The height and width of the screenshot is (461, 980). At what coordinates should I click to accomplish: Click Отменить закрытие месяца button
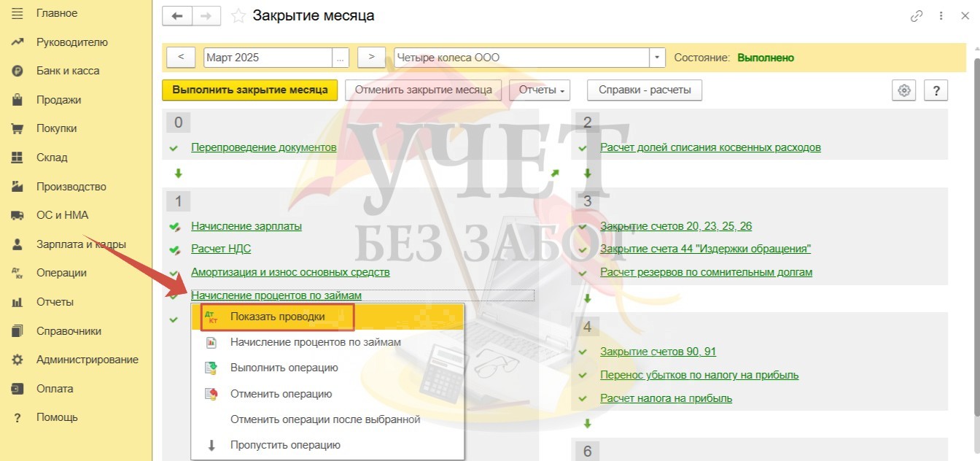coord(424,90)
